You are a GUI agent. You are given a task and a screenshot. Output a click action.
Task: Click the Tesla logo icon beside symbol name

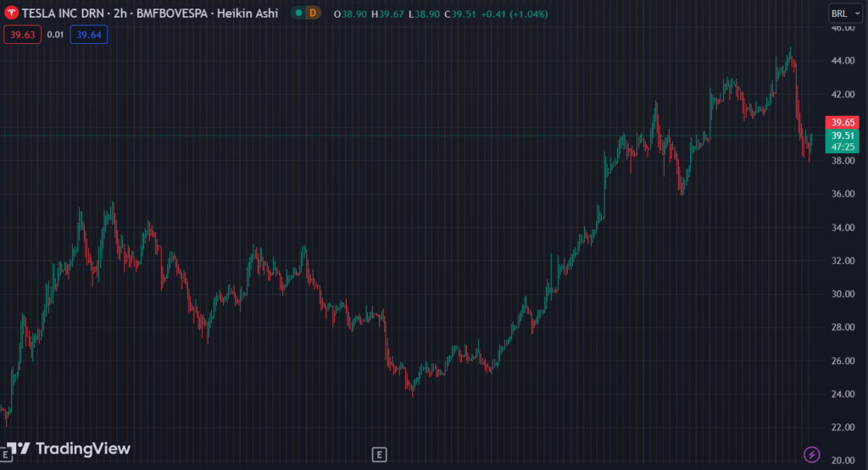[x=11, y=14]
